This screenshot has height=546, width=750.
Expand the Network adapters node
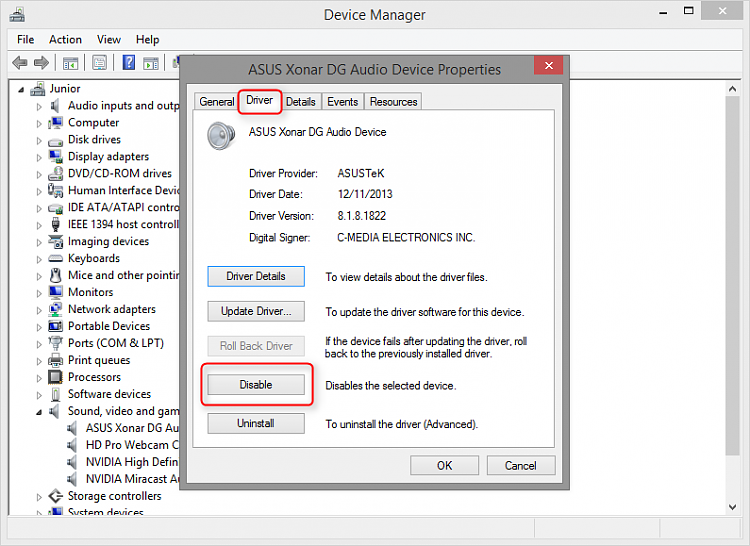(39, 310)
